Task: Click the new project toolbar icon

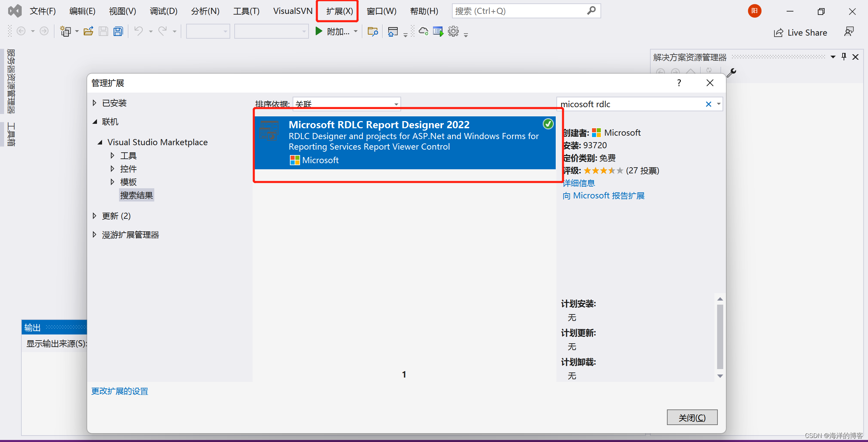Action: pyautogui.click(x=65, y=32)
